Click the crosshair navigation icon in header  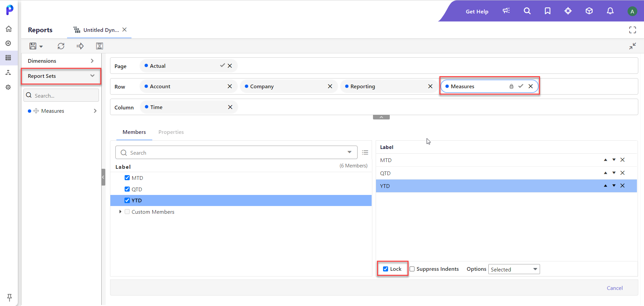(568, 11)
